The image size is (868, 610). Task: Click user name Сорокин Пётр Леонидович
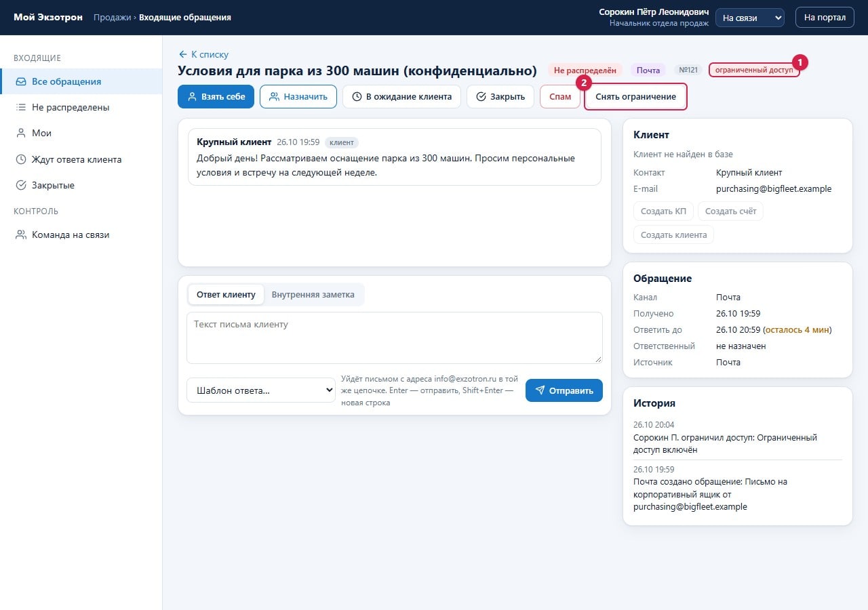654,12
